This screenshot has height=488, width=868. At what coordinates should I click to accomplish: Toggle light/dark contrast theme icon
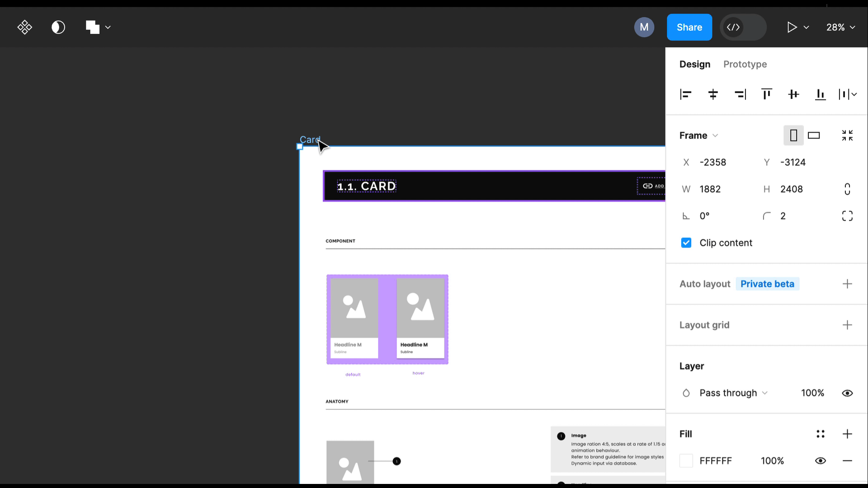(58, 27)
